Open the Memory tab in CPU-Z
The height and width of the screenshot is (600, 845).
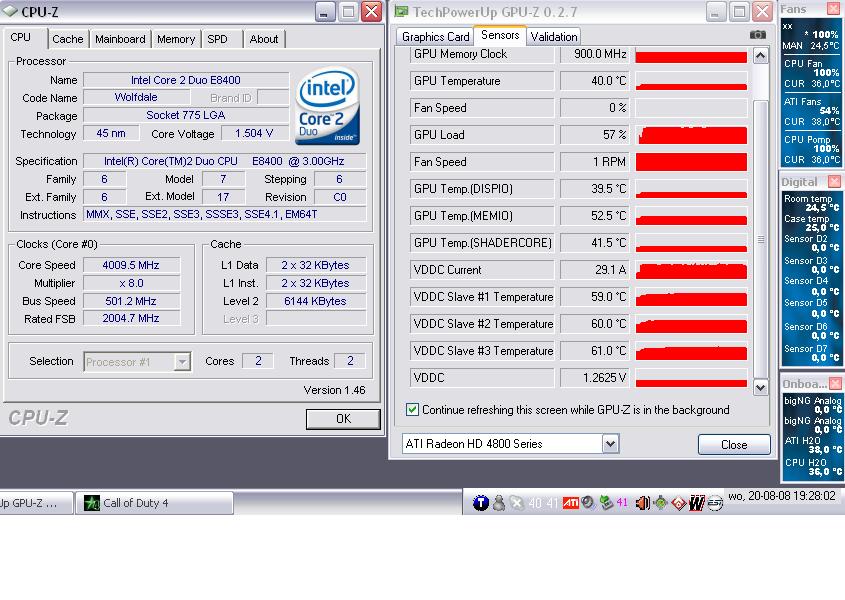pos(175,39)
